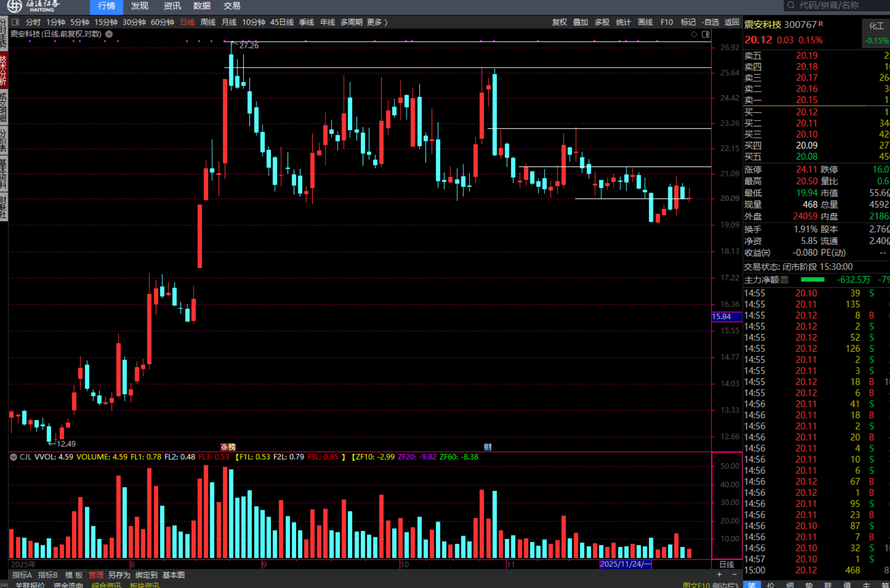Click the search magnifier icon in the code box
The height and width of the screenshot is (588, 890).
tap(791, 5)
